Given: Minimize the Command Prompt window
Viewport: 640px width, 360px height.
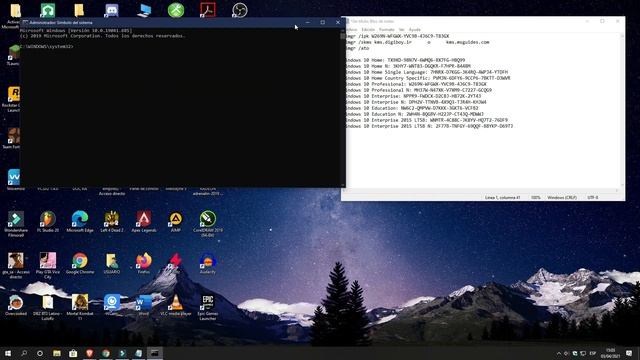Looking at the screenshot, I should click(307, 22).
